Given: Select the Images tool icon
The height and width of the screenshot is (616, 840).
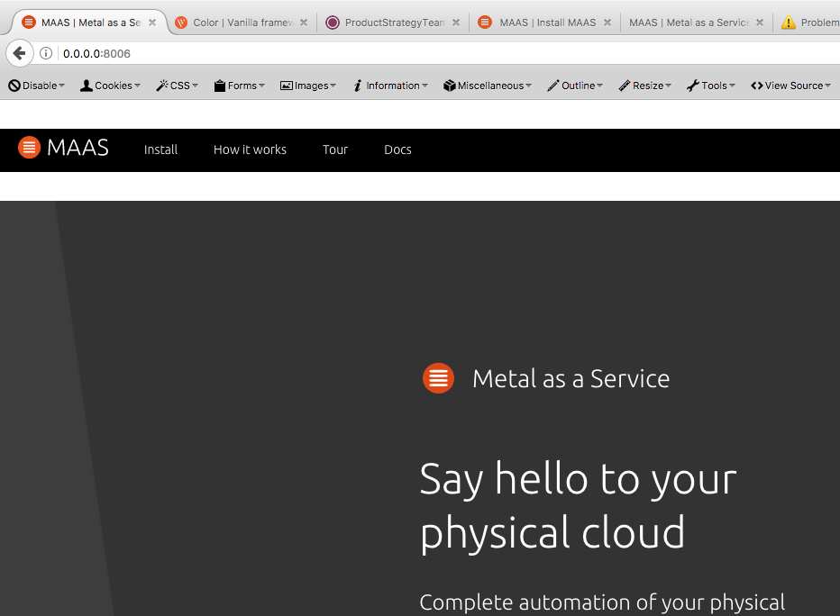Looking at the screenshot, I should click(x=286, y=86).
